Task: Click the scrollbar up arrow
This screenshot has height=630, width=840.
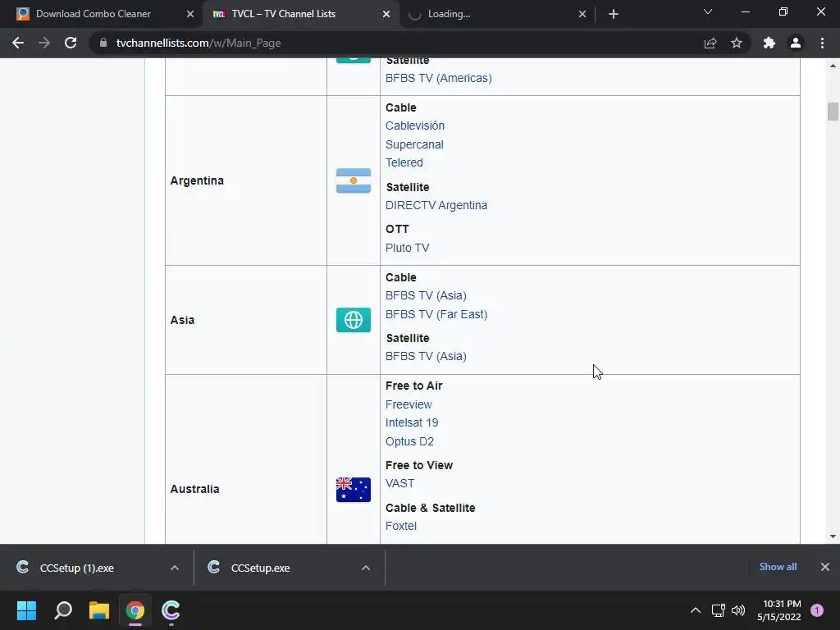Action: coord(833,66)
